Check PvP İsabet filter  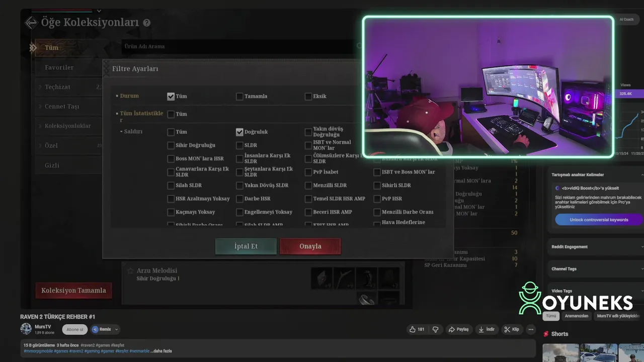308,172
